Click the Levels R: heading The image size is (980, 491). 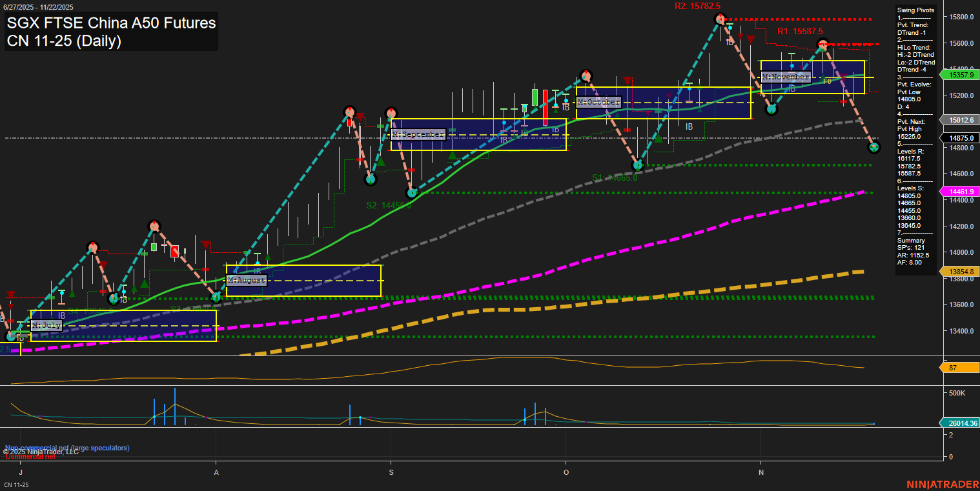point(911,151)
